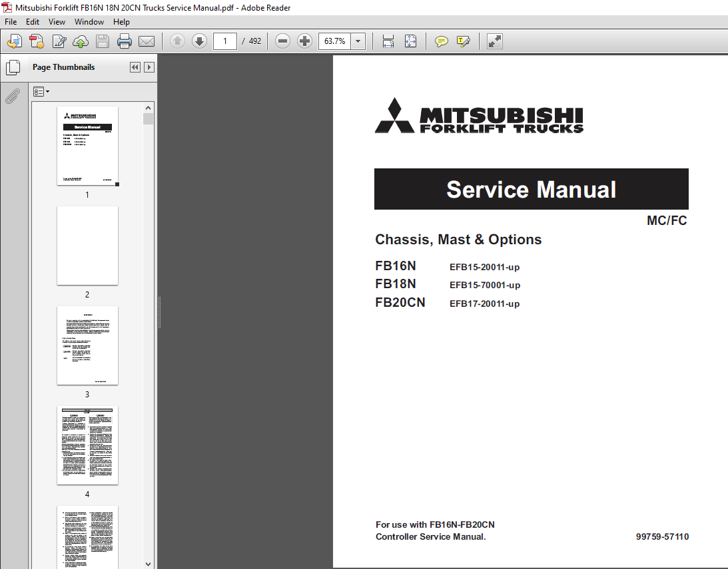This screenshot has width=728, height=569.
Task: Click the Mitsubishi Forklift Trucks logo
Action: coord(479,116)
